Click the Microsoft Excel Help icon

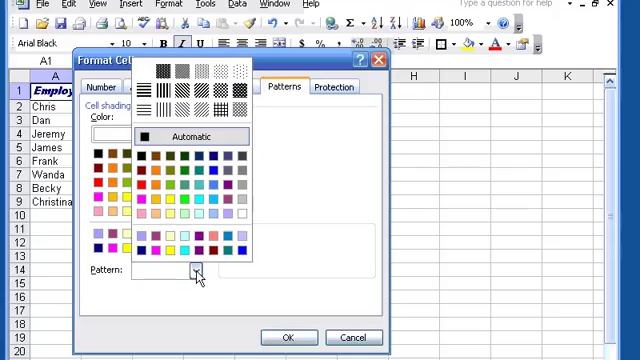pyautogui.click(x=503, y=23)
